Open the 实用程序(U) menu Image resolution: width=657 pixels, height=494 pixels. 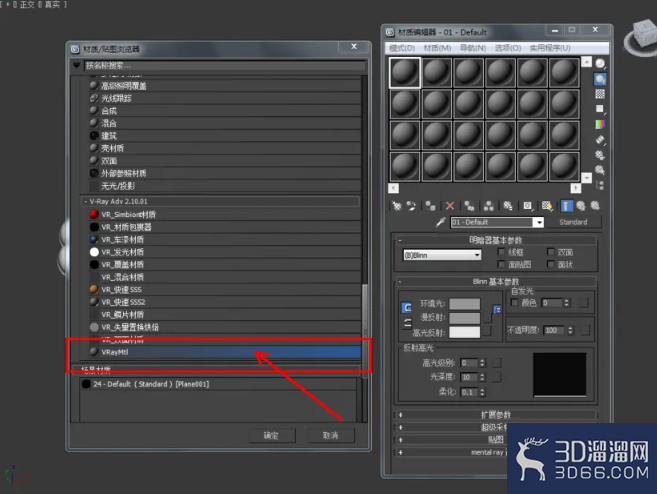pyautogui.click(x=550, y=48)
